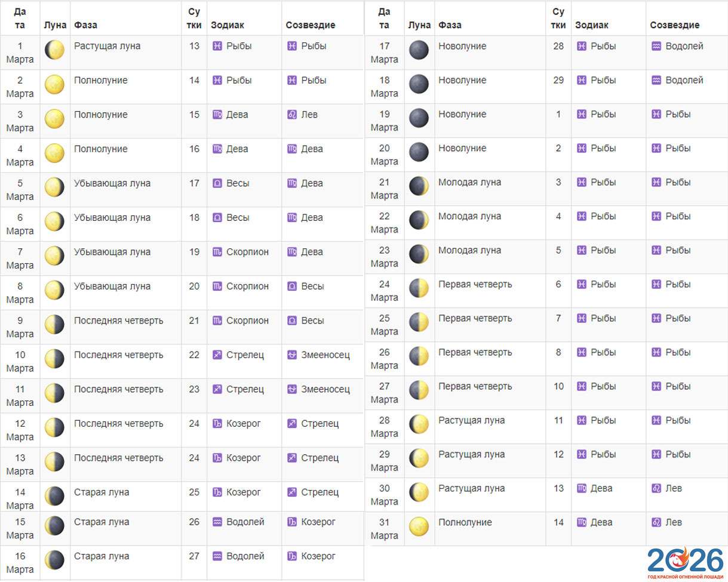The width and height of the screenshot is (728, 582).
Task: Click the new moon icon for 17 Марта
Action: coord(419,50)
